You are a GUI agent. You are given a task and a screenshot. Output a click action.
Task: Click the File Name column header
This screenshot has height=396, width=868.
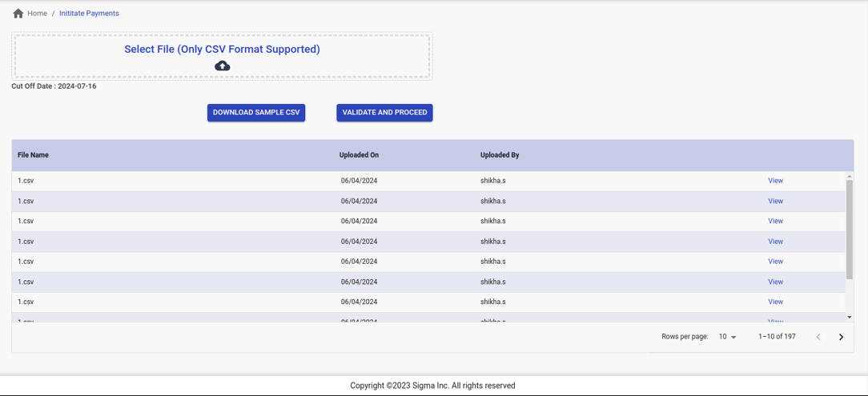point(33,155)
